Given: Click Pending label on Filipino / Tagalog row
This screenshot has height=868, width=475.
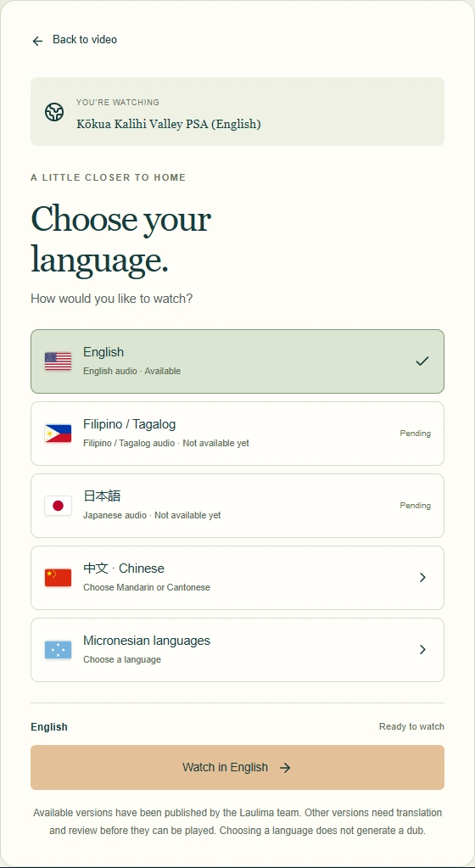Looking at the screenshot, I should tap(416, 434).
